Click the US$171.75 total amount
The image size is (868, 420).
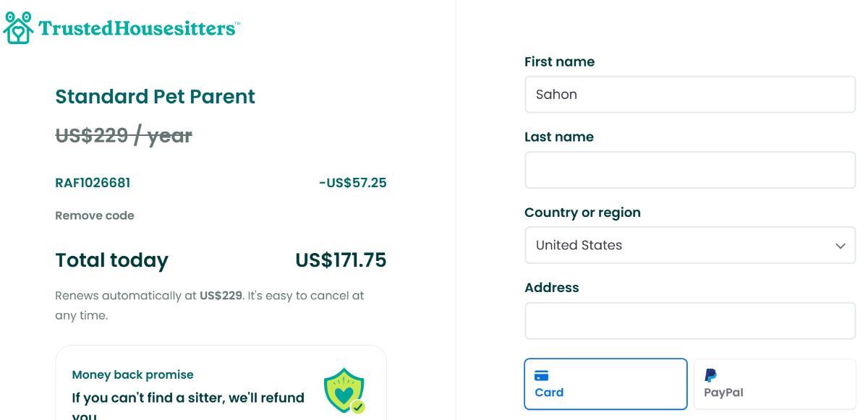coord(340,260)
